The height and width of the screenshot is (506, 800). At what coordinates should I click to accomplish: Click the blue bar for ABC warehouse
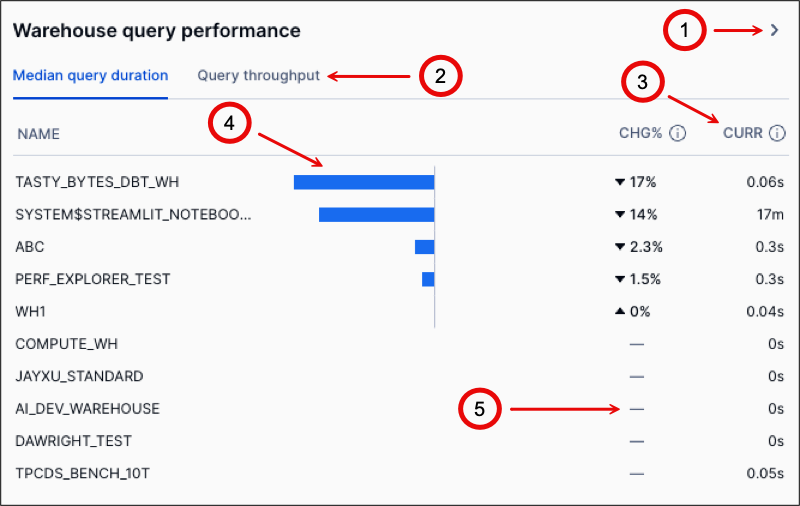(x=424, y=246)
